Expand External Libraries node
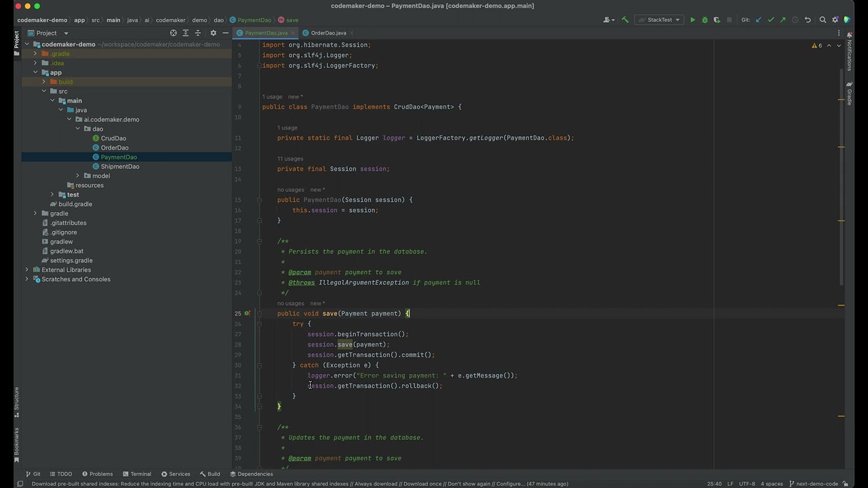The width and height of the screenshot is (868, 488). [27, 270]
